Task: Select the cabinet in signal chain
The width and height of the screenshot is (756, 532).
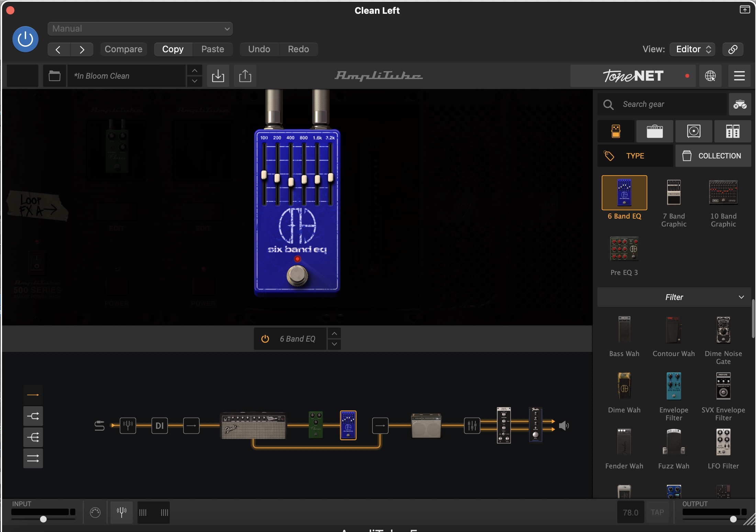Action: coord(426,425)
